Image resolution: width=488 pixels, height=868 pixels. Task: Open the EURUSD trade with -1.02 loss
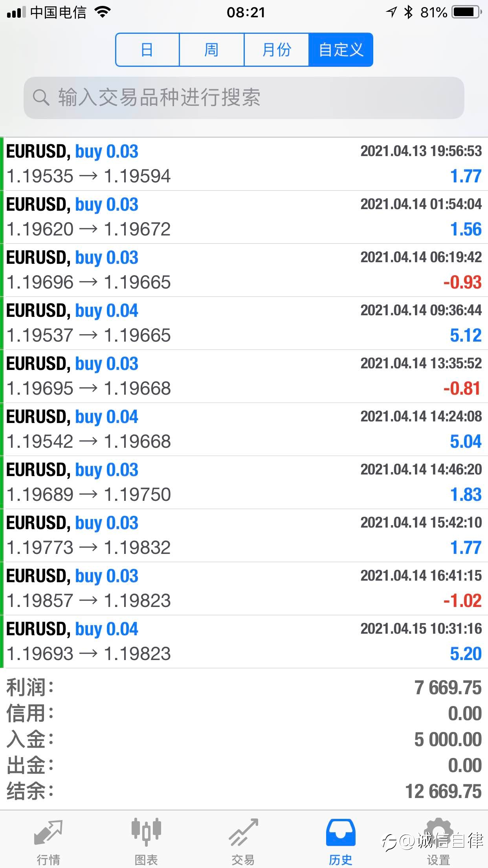(x=244, y=588)
